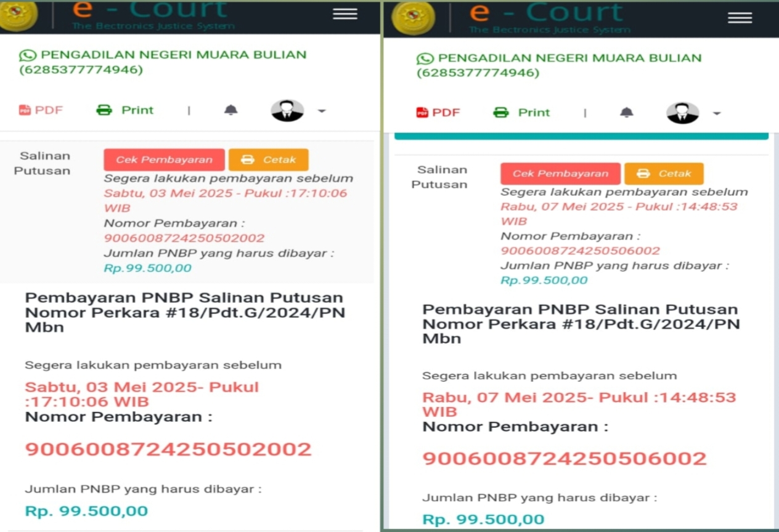Open hamburger menu in left e-Court header
The image size is (779, 532).
(x=345, y=14)
